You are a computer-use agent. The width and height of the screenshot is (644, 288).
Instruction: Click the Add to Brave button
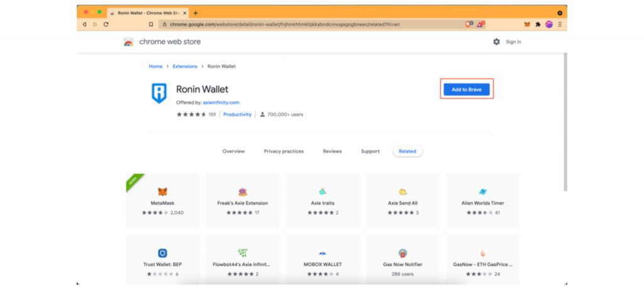[x=467, y=89]
